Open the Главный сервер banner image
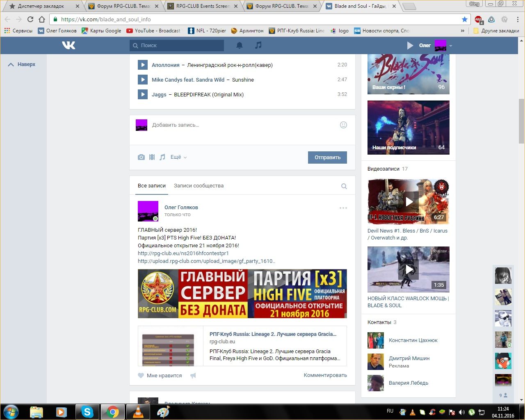The height and width of the screenshot is (420, 525). pyautogui.click(x=242, y=294)
